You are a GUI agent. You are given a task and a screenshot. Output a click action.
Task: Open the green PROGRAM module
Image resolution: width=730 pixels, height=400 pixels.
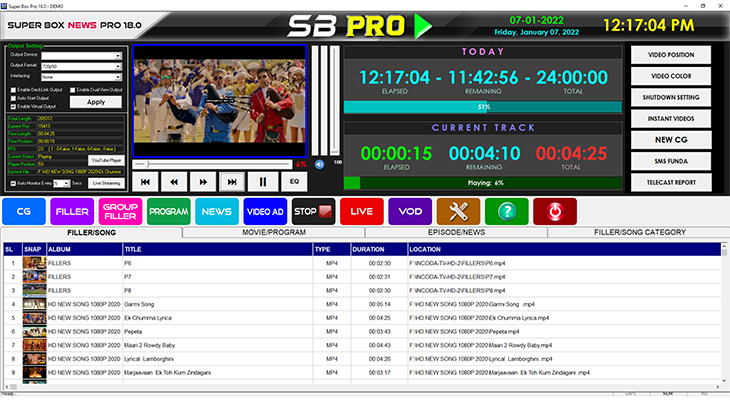169,211
